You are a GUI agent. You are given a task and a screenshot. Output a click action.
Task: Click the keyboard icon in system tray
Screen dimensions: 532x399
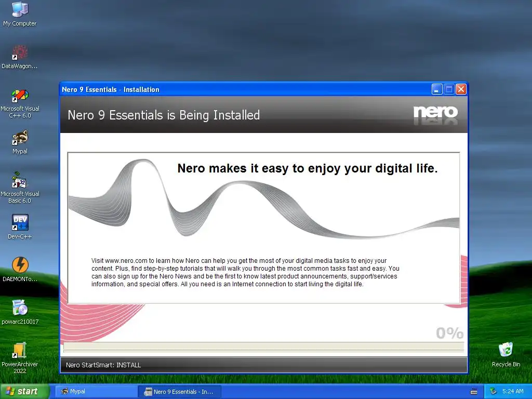(474, 392)
